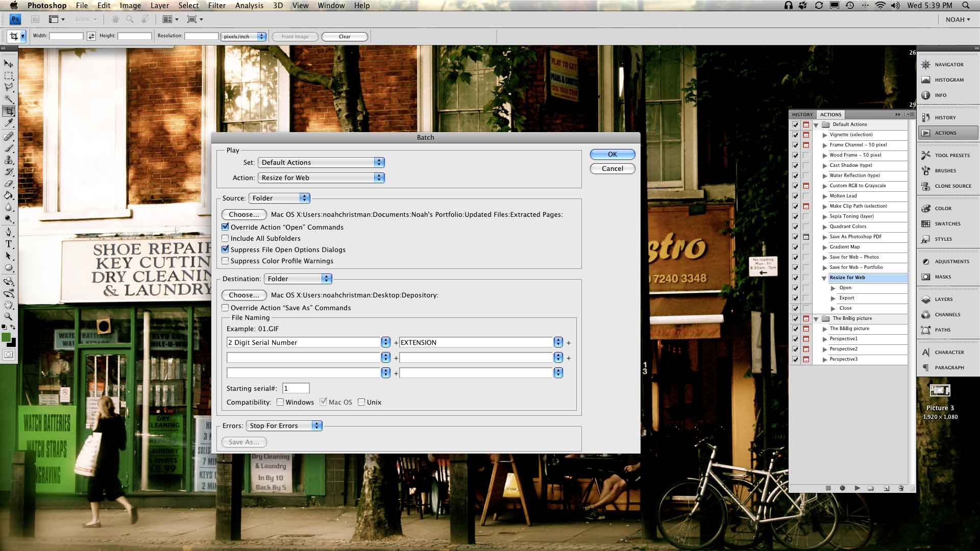
Task: Open the pixels/inch resolution units dropdown
Action: coord(243,36)
